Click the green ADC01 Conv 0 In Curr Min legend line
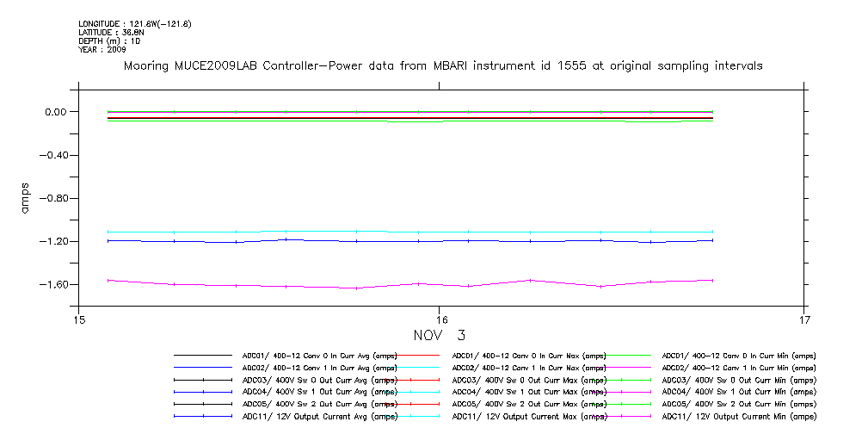 [x=627, y=355]
